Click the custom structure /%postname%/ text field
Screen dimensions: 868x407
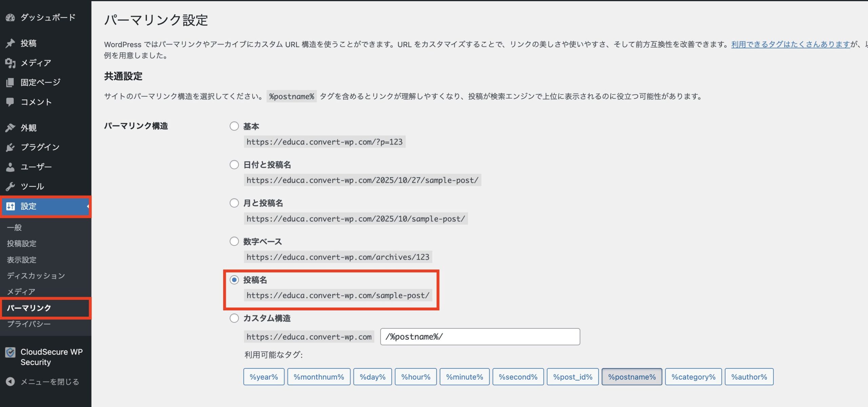coord(480,337)
